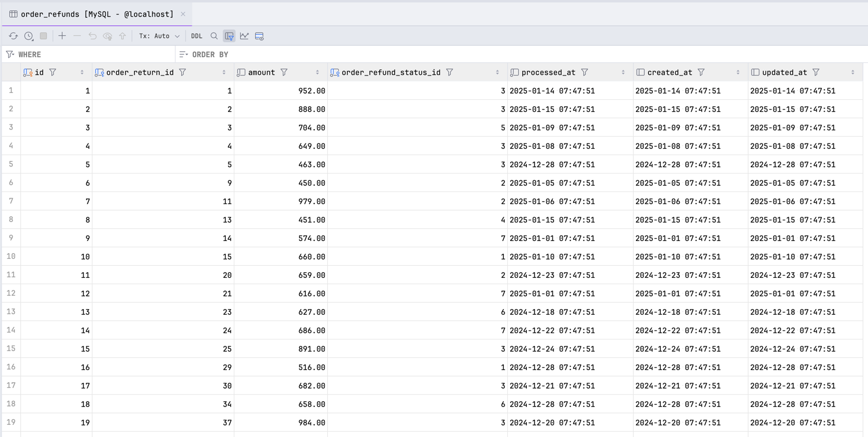The width and height of the screenshot is (868, 437).
Task: Click filter icon on processed_at column
Action: (585, 72)
